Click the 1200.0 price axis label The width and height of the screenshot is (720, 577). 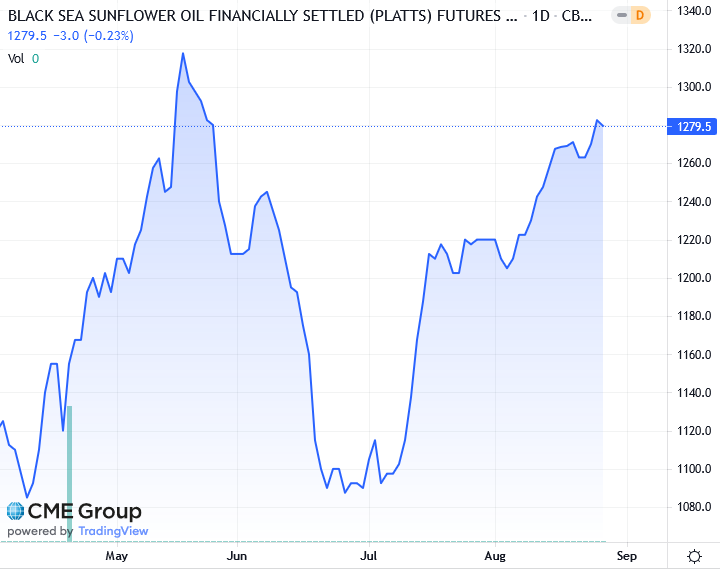(x=694, y=278)
